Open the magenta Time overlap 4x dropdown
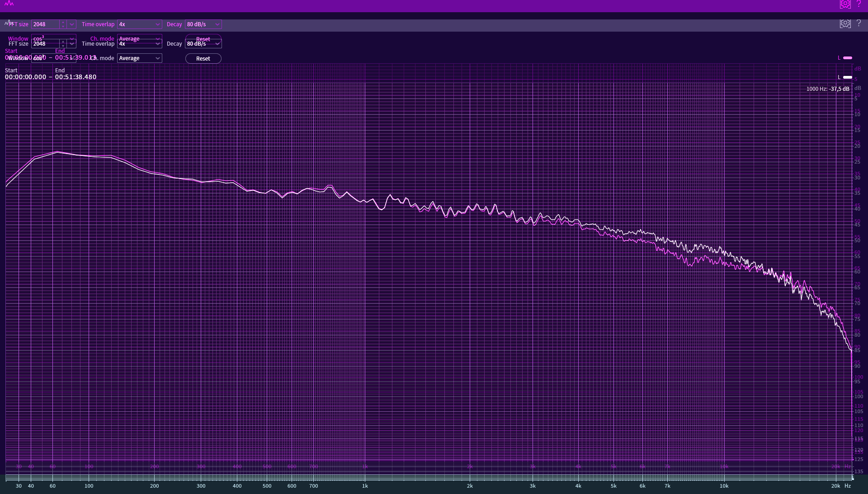Viewport: 868px width, 494px height. [x=139, y=24]
